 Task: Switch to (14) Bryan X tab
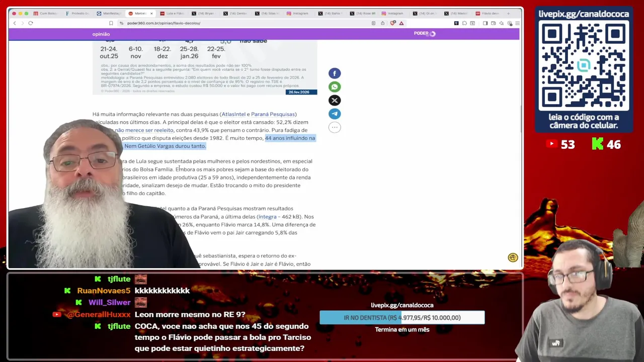point(204,14)
